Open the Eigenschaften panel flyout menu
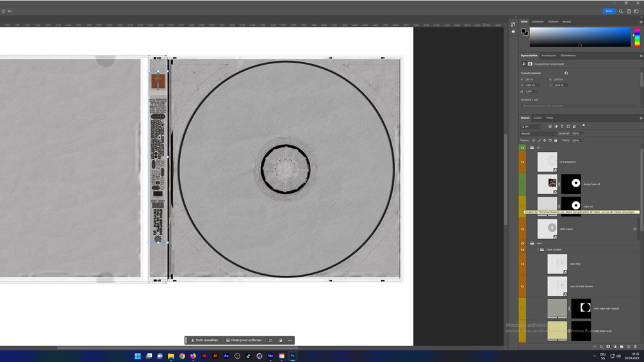Viewport: 644px width, 362px height. pos(641,56)
